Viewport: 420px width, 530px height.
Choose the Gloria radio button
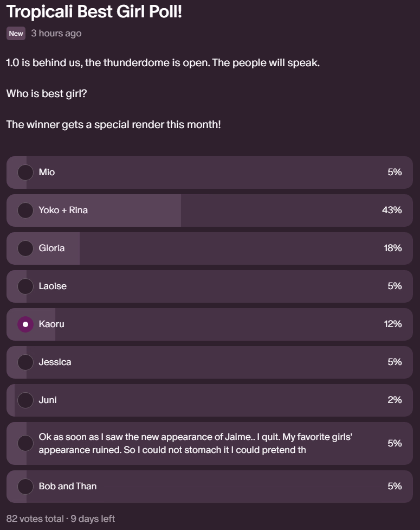click(25, 248)
